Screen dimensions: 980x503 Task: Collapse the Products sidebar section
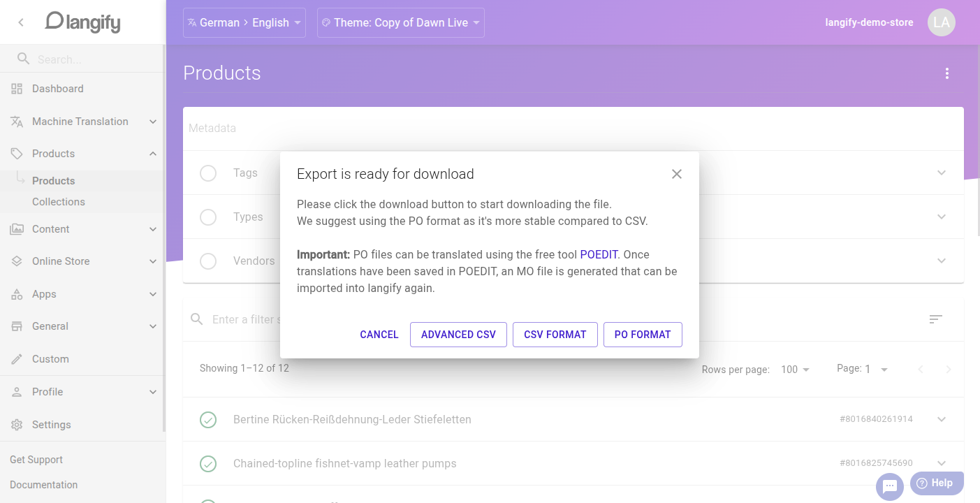coord(153,154)
